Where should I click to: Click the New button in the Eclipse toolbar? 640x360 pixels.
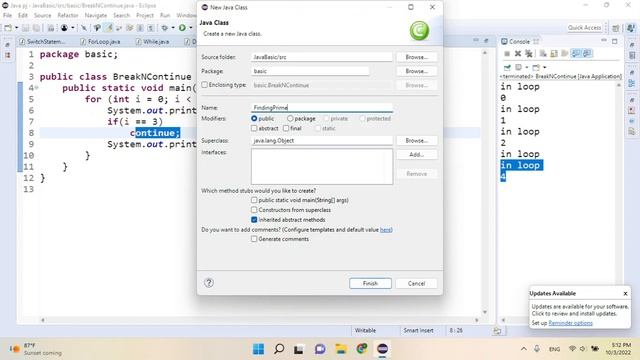pyautogui.click(x=8, y=28)
